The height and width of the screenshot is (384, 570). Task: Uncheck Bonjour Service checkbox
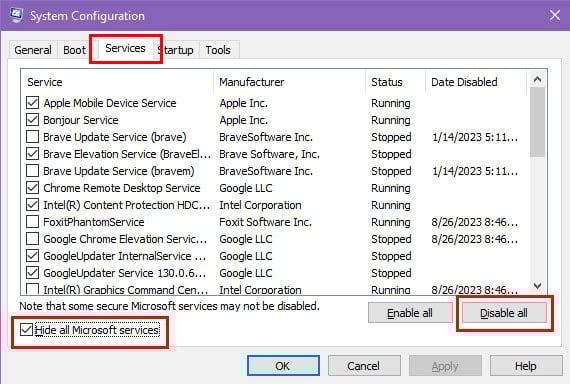click(x=32, y=120)
